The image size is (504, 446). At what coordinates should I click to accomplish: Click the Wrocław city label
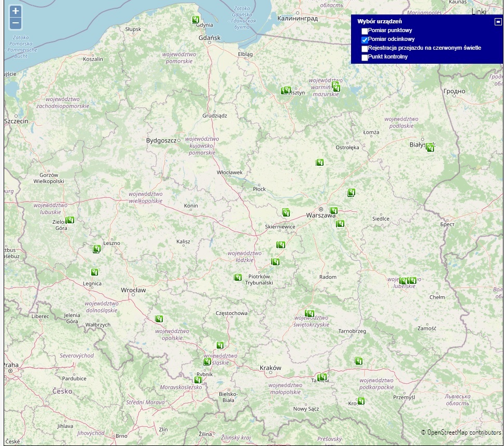coord(133,290)
